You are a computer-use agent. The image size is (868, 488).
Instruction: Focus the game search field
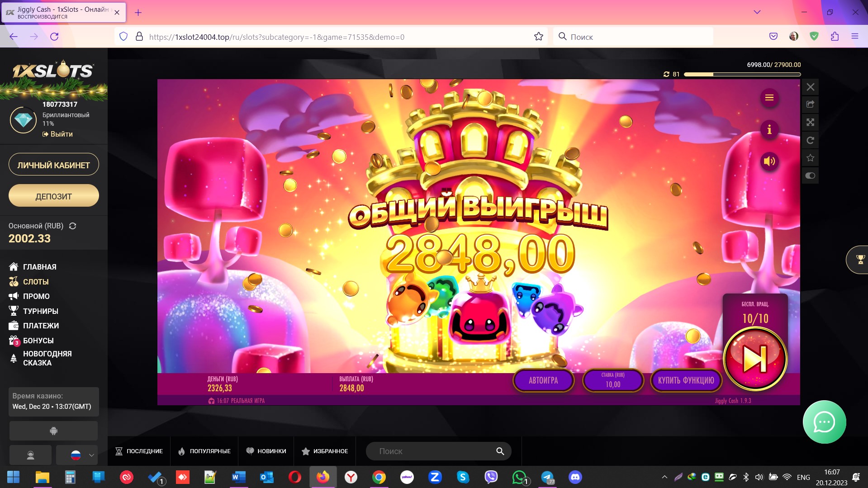coord(438,451)
